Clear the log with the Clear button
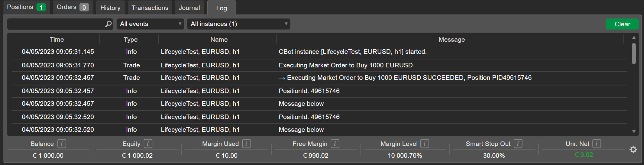Screen dimensions: 644x165 click(622, 24)
